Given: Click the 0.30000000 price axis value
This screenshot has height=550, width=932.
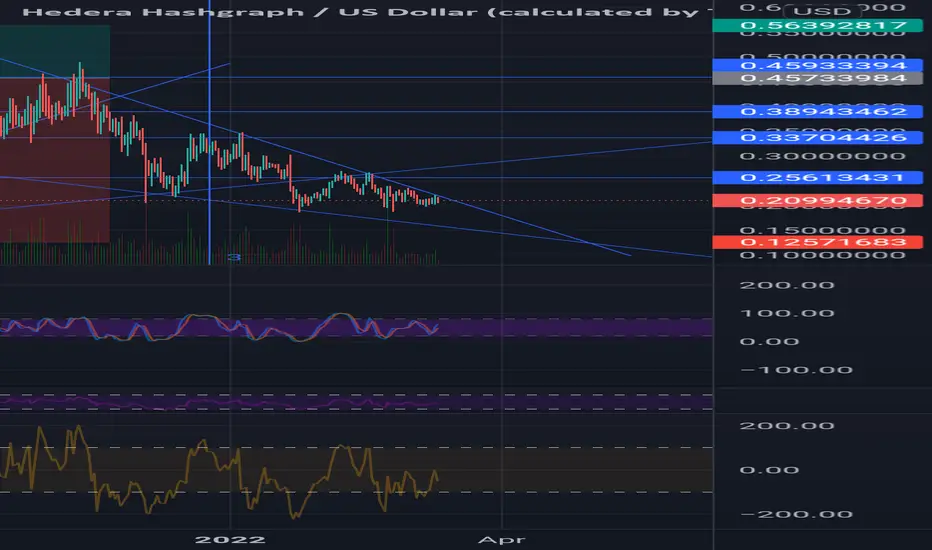Looking at the screenshot, I should [x=823, y=156].
